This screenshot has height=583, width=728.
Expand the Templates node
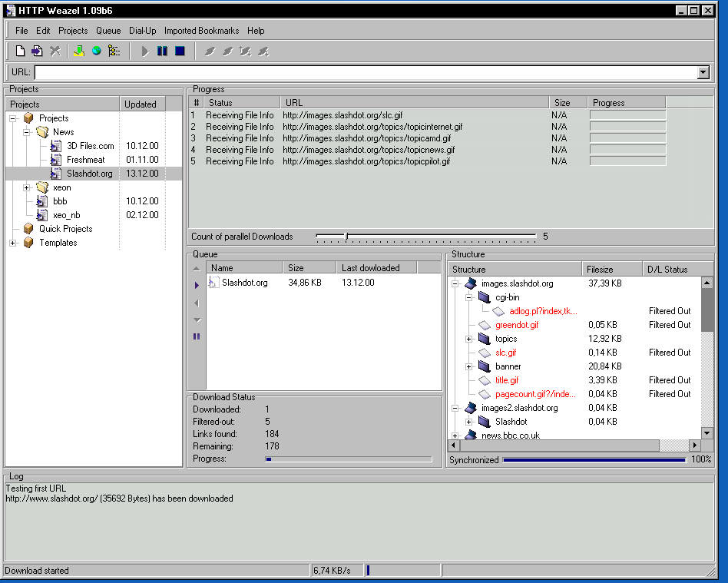tap(12, 243)
